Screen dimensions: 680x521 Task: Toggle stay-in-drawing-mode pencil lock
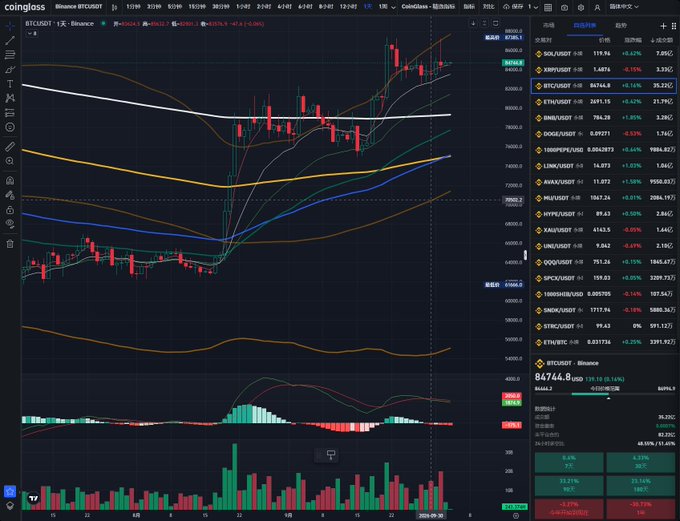(x=10, y=195)
